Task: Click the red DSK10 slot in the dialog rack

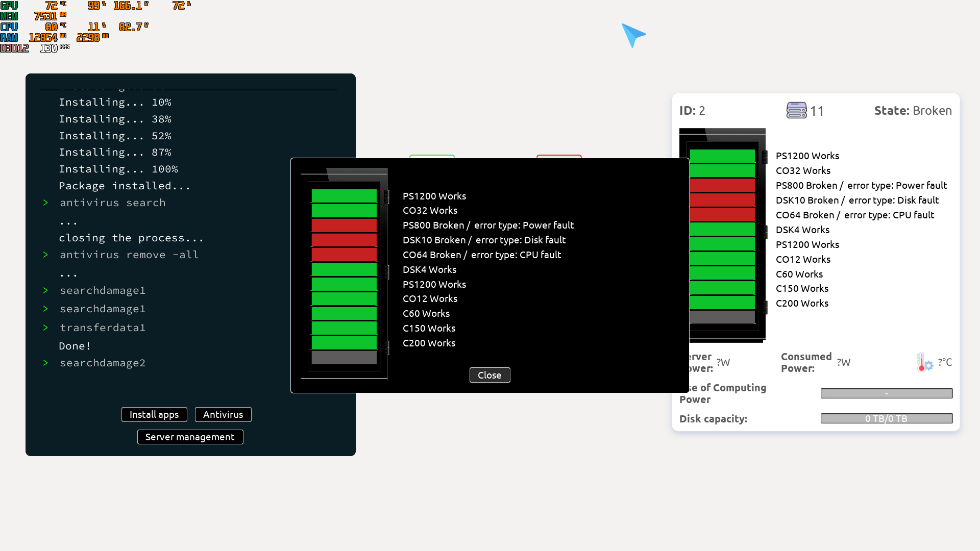Action: pos(344,240)
